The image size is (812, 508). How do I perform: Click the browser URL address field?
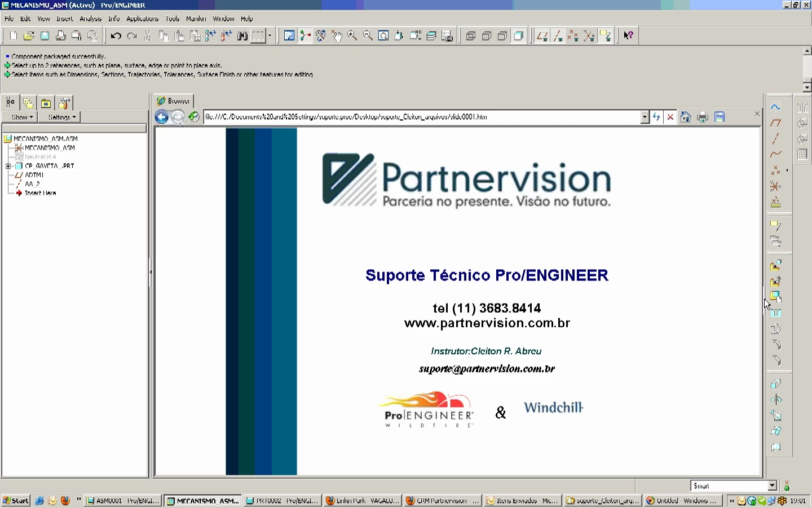click(422, 117)
